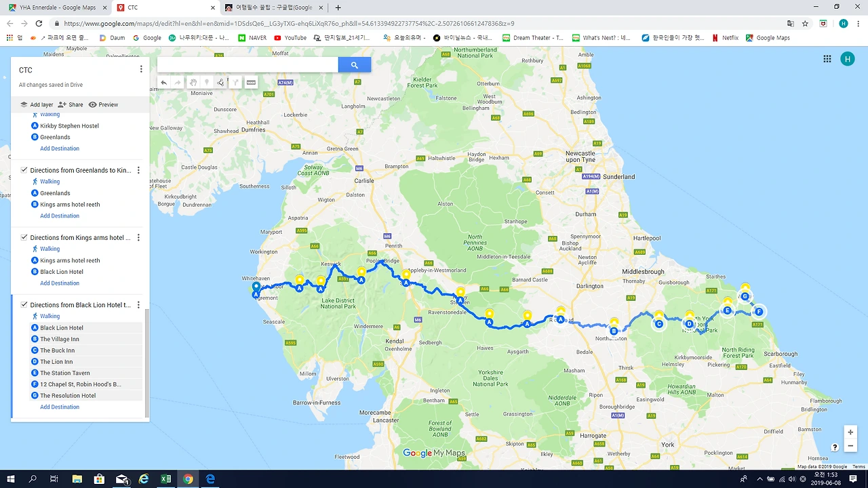
Task: Uncheck Directions from Greenlands layer checkbox
Action: [x=24, y=170]
